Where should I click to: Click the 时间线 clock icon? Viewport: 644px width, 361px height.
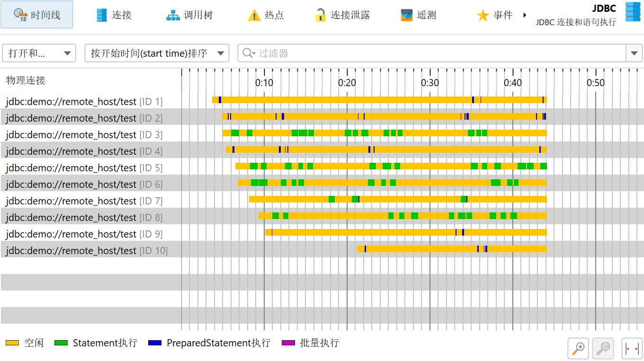(x=20, y=15)
